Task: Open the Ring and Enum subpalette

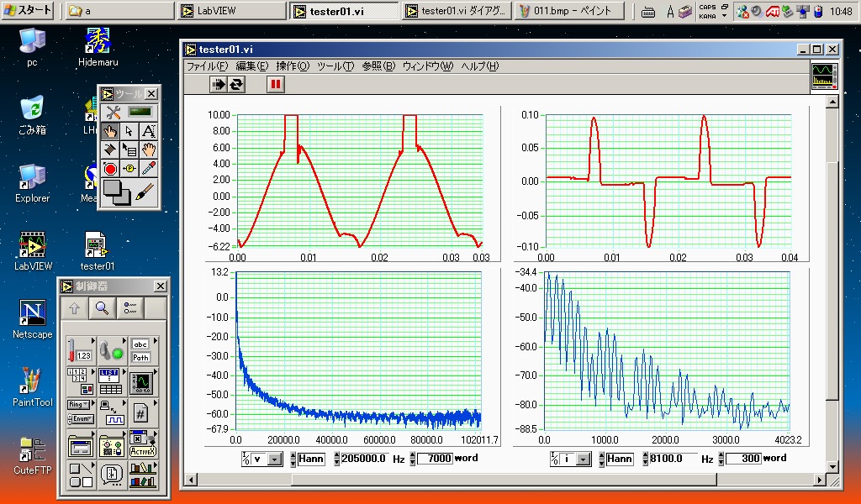Action: 80,412
